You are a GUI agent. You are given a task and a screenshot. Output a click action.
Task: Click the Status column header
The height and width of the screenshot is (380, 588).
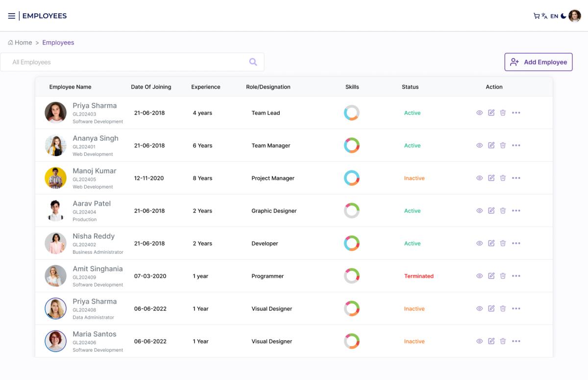tap(410, 87)
